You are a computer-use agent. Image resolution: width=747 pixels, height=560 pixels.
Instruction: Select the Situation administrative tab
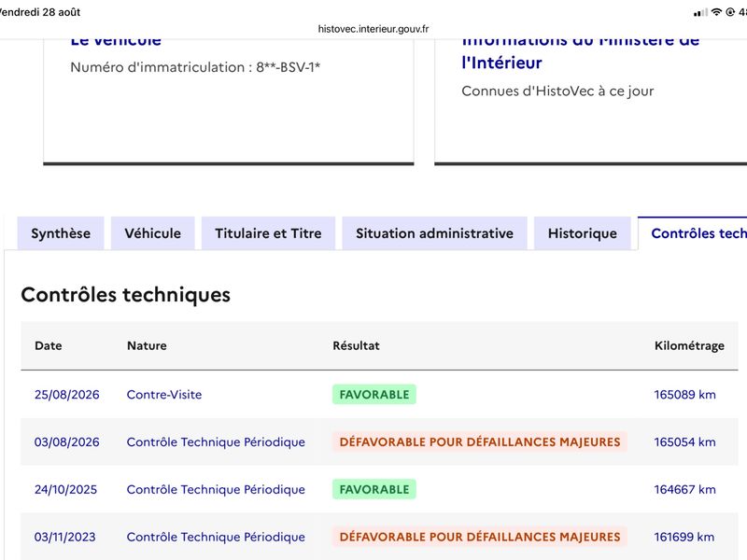[434, 233]
